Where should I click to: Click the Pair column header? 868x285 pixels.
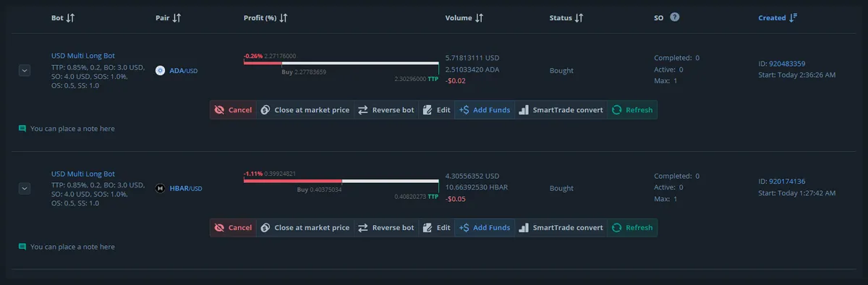(162, 18)
